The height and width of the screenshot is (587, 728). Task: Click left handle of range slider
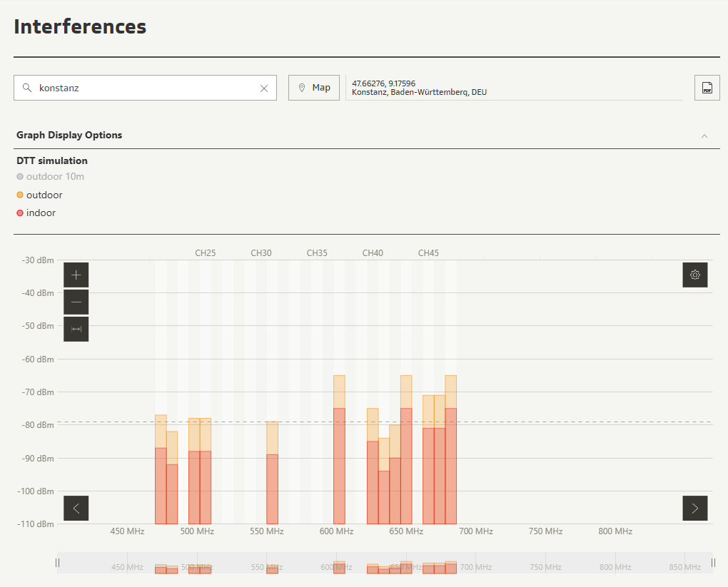pyautogui.click(x=58, y=563)
